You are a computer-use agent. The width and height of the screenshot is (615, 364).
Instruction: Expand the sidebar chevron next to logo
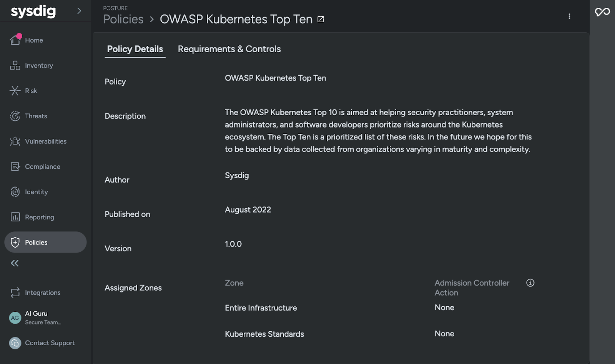[x=79, y=11]
